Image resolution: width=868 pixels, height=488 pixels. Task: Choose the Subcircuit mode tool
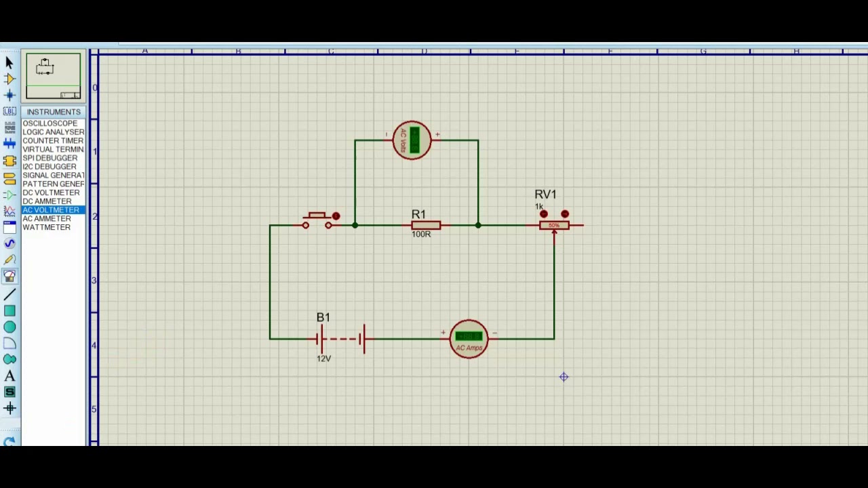point(9,161)
